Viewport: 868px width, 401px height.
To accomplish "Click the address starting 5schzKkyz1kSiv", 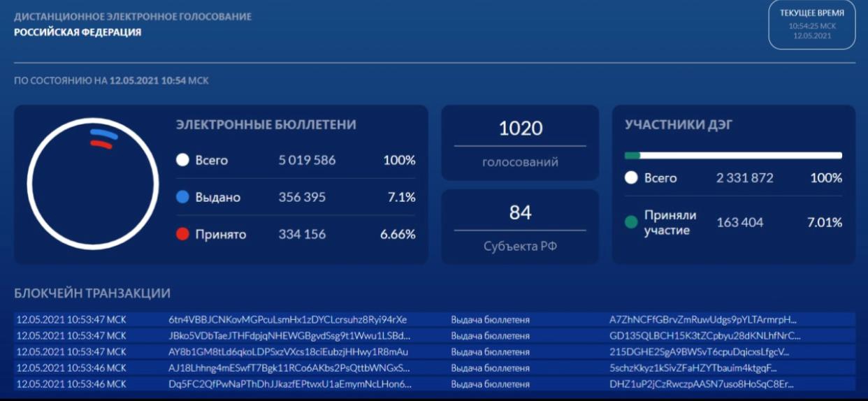I will pyautogui.click(x=693, y=368).
